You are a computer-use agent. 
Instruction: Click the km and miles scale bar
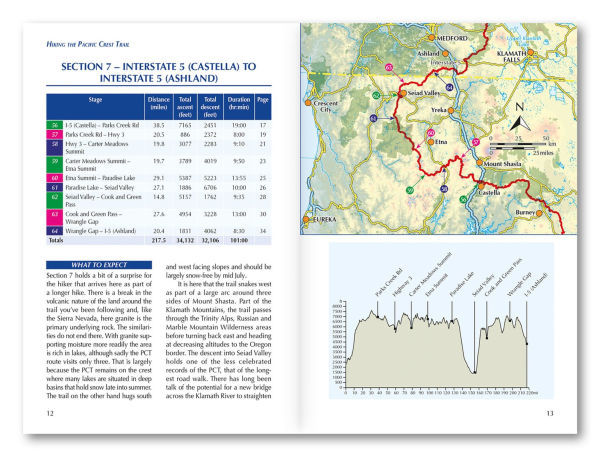click(522, 145)
